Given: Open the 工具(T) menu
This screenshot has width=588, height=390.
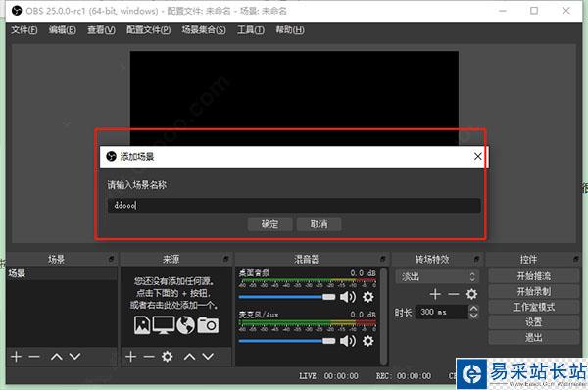Looking at the screenshot, I should [x=251, y=30].
